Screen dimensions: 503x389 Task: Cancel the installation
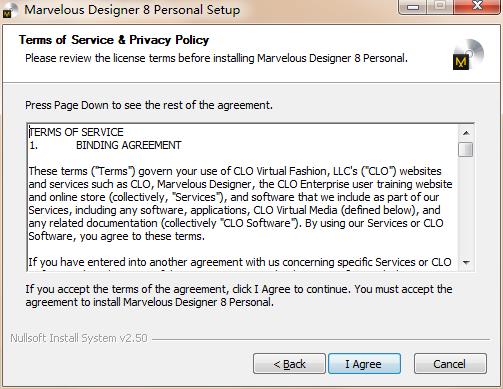pyautogui.click(x=450, y=364)
